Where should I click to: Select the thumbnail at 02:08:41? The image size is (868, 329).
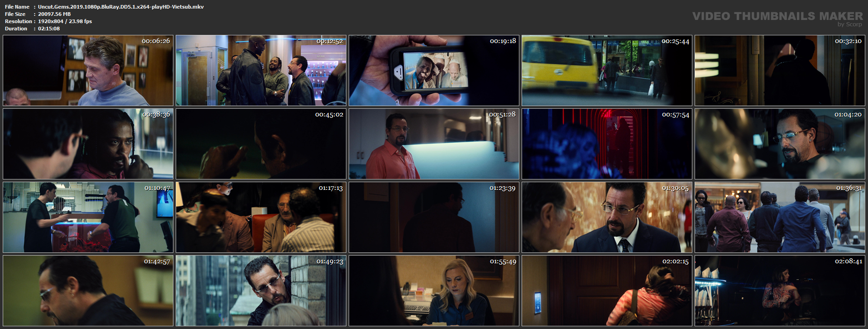point(780,291)
